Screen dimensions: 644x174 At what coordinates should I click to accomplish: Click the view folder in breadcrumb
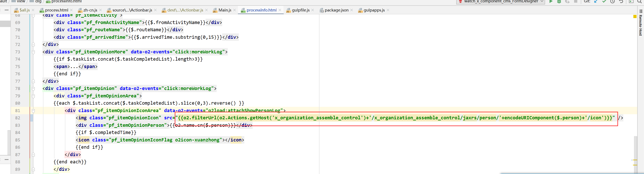(x=21, y=1)
